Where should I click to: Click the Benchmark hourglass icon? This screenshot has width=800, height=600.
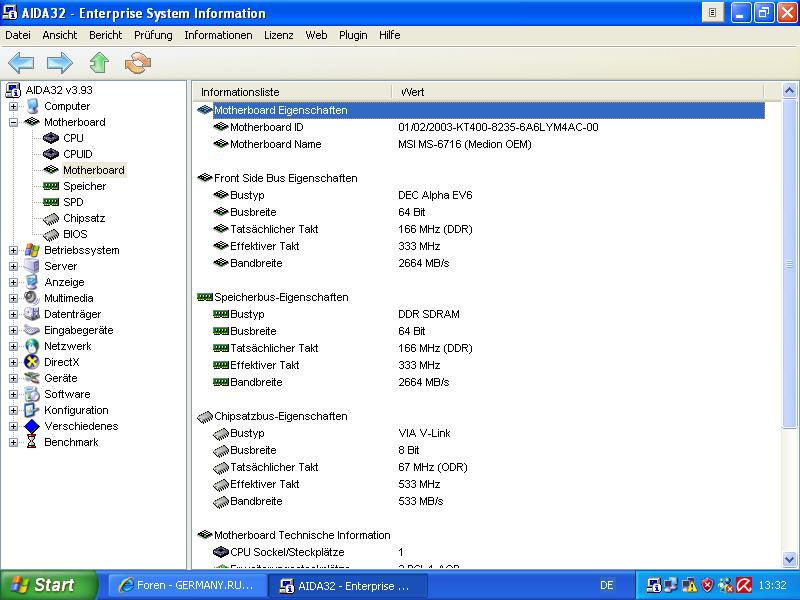point(32,442)
